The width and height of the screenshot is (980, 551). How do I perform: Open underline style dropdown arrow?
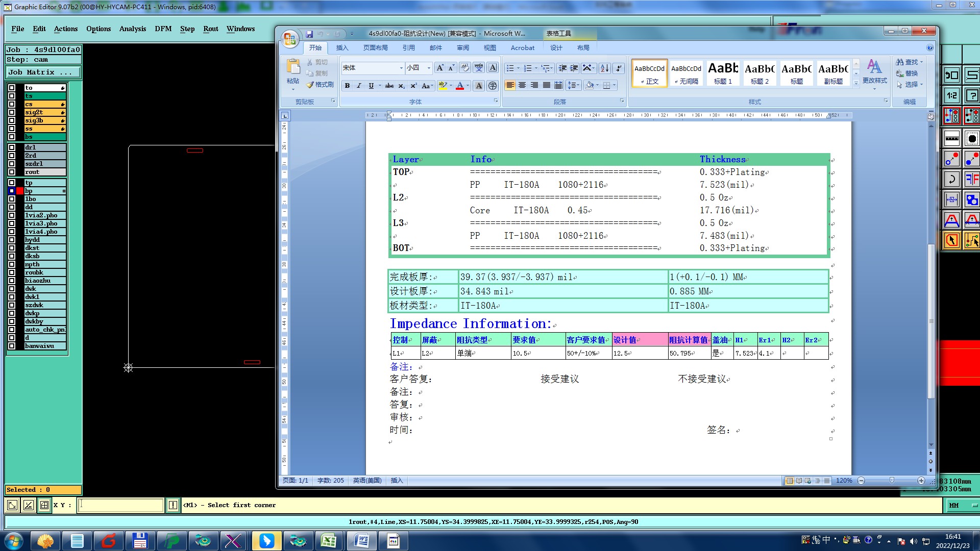click(x=379, y=86)
